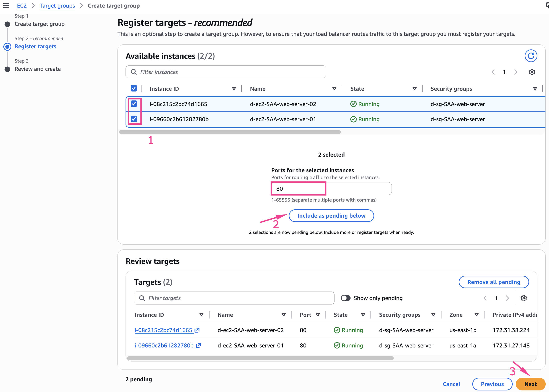Open the hamburger navigation menu
Viewport: 549px width, 392px height.
6,5
